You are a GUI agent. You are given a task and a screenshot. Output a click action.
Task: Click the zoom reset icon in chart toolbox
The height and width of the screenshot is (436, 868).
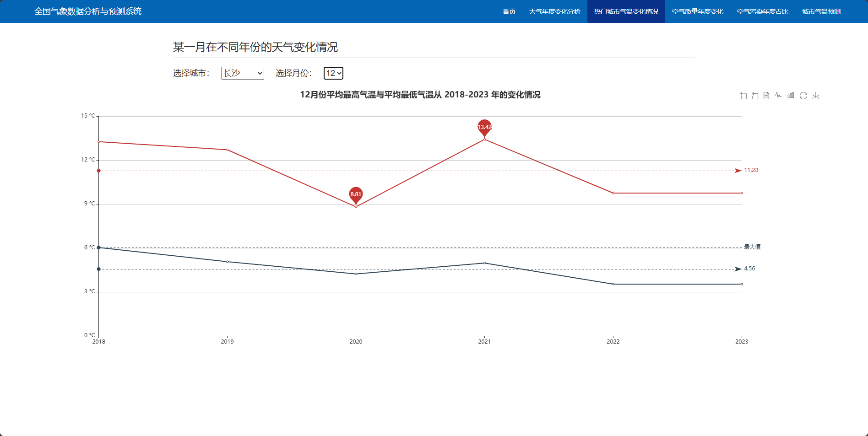[x=755, y=96]
